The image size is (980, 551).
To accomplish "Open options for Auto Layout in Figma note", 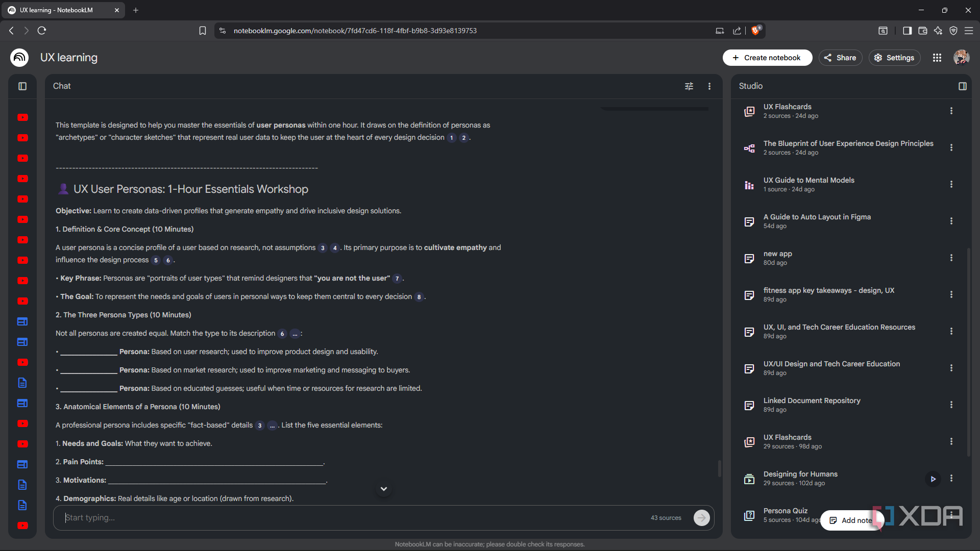I will point(951,221).
